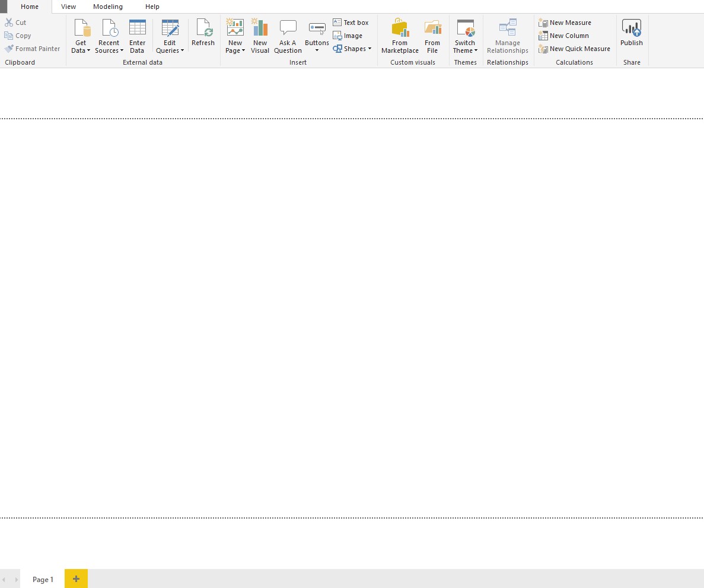Publish the report
704x588 pixels.
coord(632,33)
